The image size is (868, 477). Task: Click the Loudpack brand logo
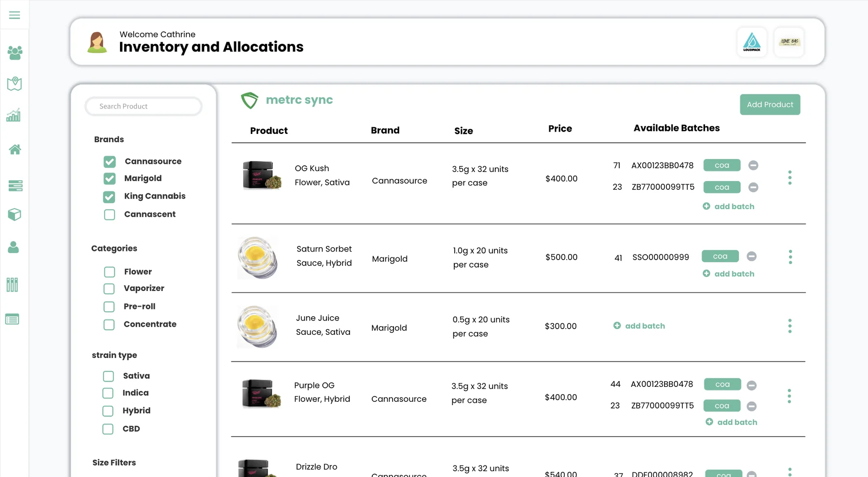752,42
